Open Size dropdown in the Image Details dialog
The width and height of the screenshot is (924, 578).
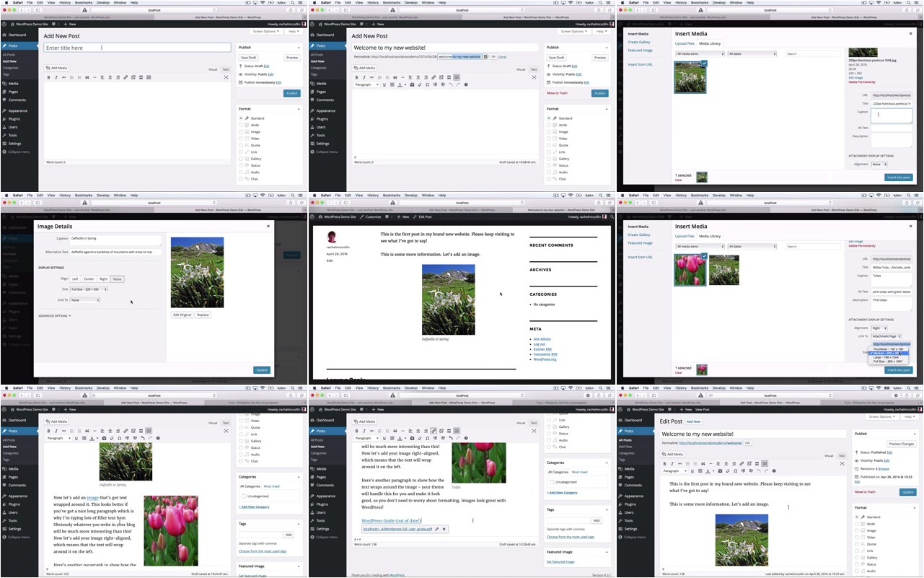[89, 289]
